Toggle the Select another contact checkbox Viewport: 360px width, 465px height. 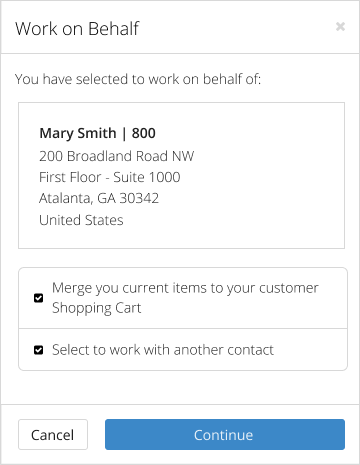[x=39, y=350]
